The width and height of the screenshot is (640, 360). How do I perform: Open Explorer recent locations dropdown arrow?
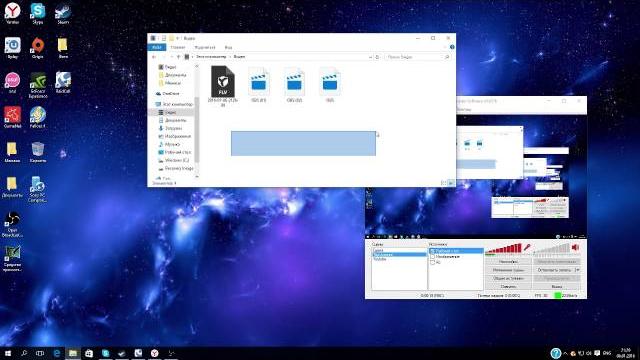(x=172, y=57)
